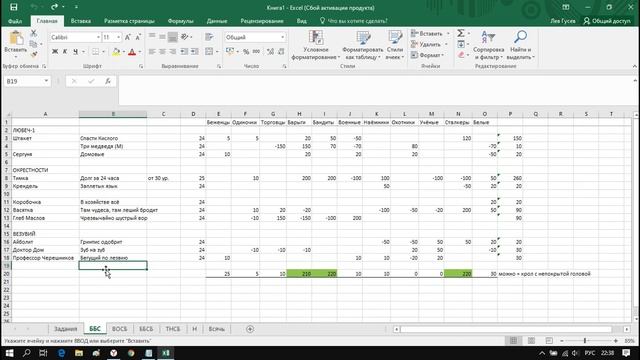The image size is (640, 360).
Task: Click the text orientation icon
Action: click(185, 37)
